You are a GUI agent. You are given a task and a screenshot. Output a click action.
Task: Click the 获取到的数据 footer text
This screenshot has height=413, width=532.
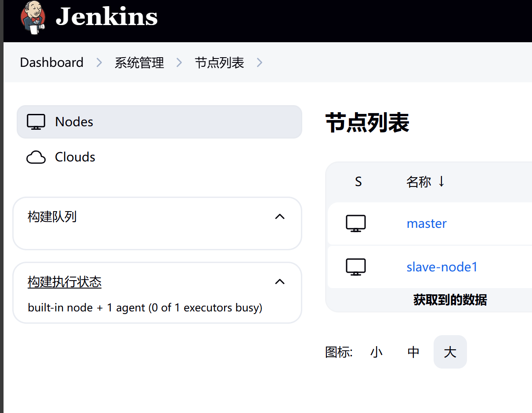pos(450,300)
